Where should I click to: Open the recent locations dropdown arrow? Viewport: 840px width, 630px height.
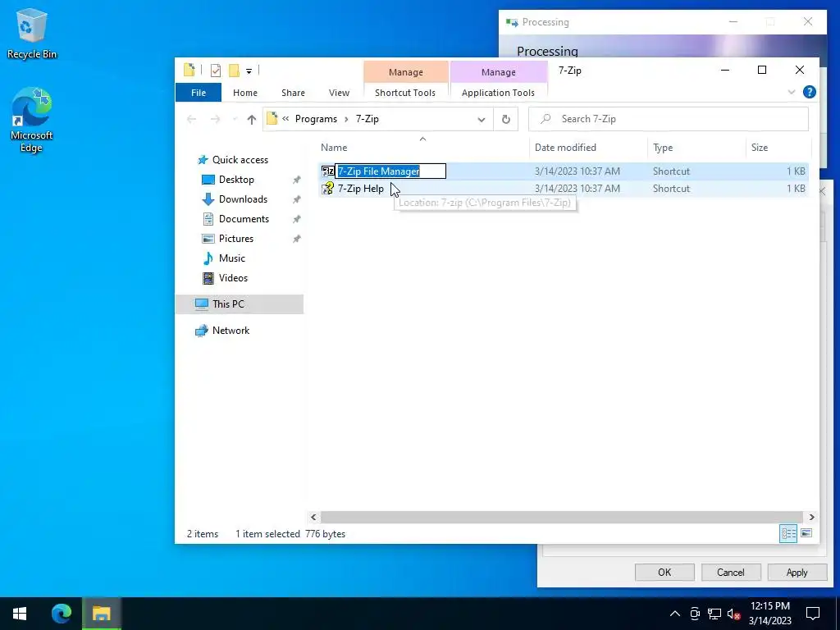pyautogui.click(x=234, y=120)
